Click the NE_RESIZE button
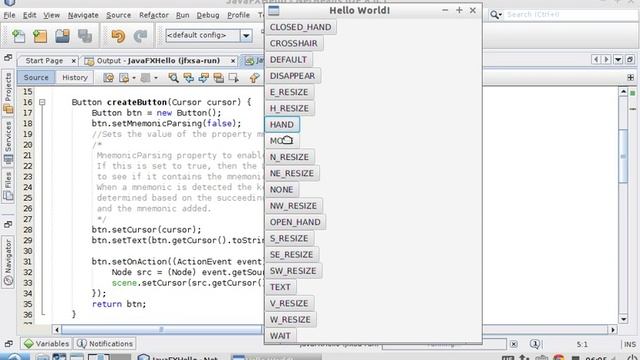The height and width of the screenshot is (360, 640). 292,173
